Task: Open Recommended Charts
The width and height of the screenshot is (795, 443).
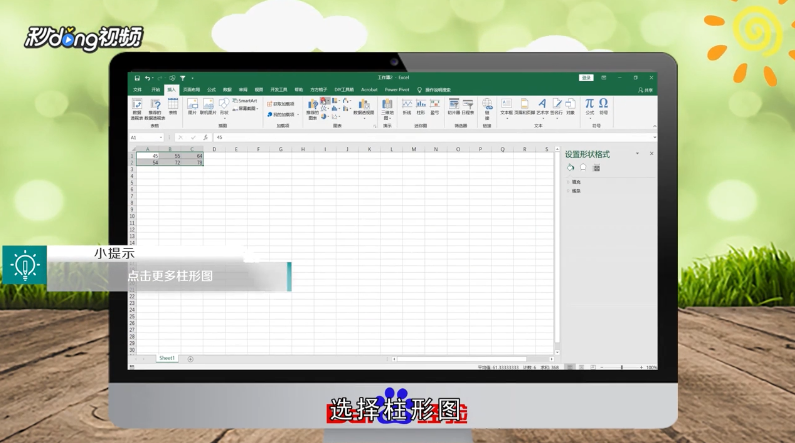Action: (313, 109)
